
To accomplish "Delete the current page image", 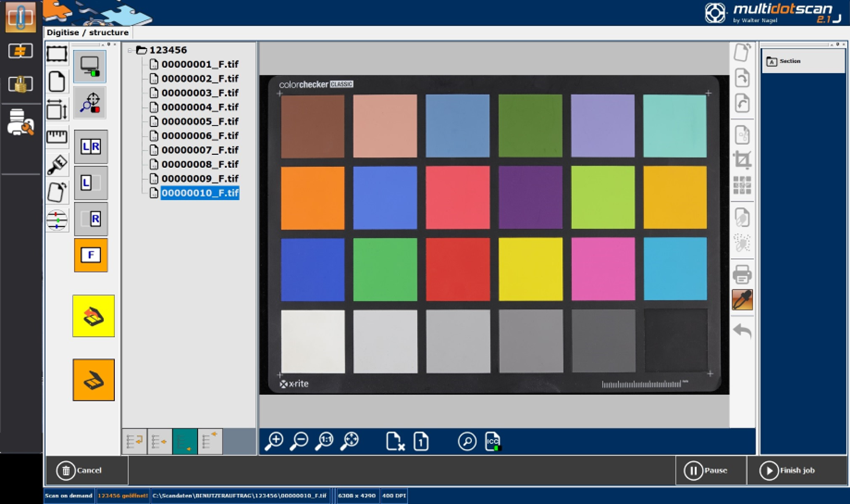I will pos(395,441).
